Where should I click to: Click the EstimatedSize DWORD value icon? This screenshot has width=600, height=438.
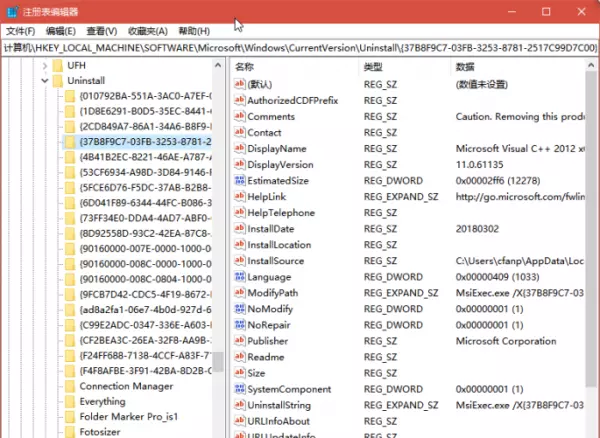[x=240, y=180]
